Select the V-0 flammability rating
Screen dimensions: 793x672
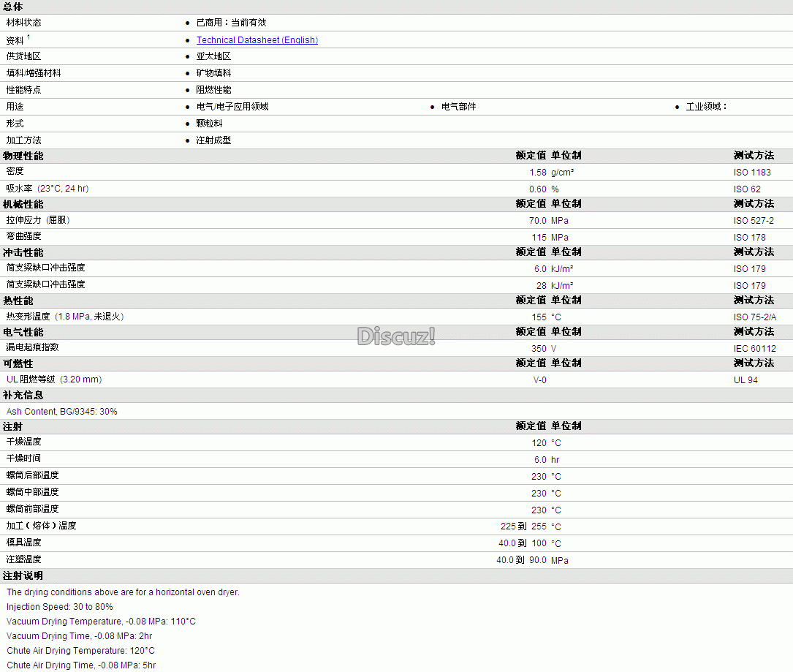click(x=539, y=380)
